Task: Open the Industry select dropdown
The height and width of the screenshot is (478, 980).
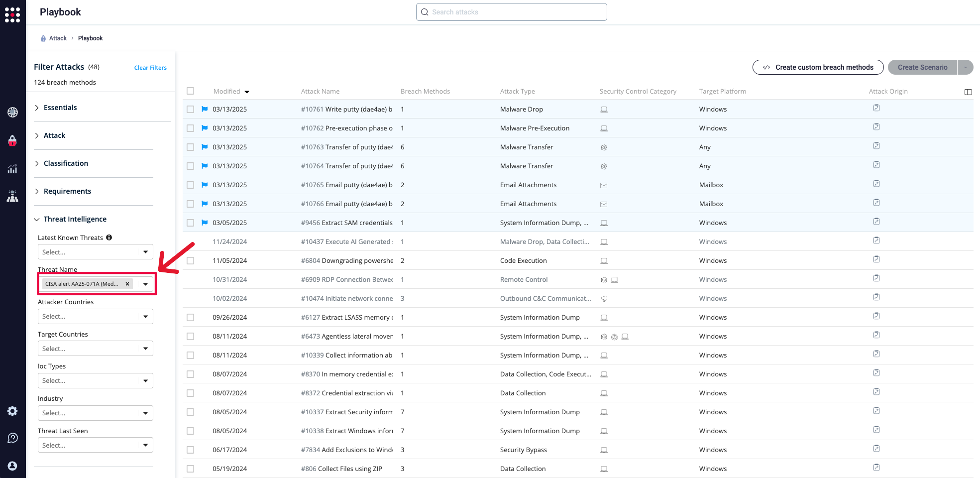Action: coord(95,413)
